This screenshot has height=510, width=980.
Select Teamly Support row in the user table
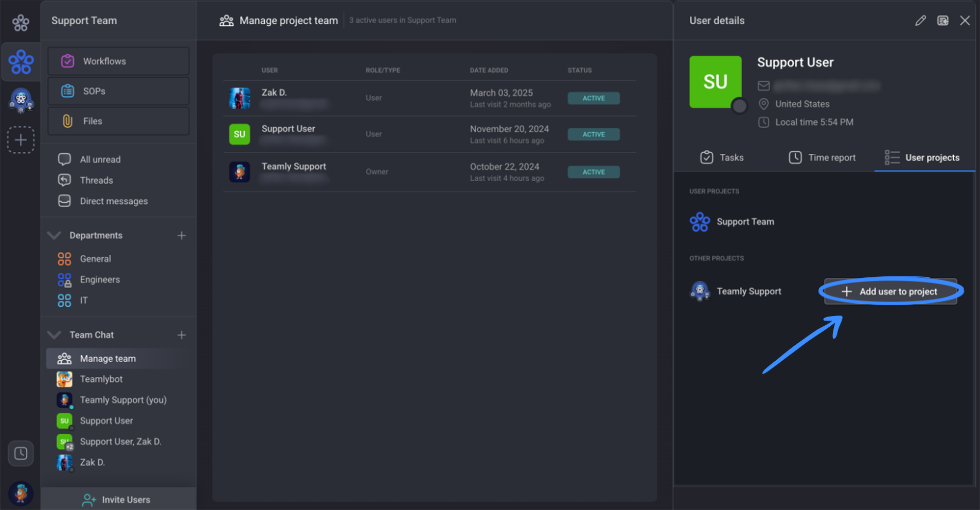point(430,172)
